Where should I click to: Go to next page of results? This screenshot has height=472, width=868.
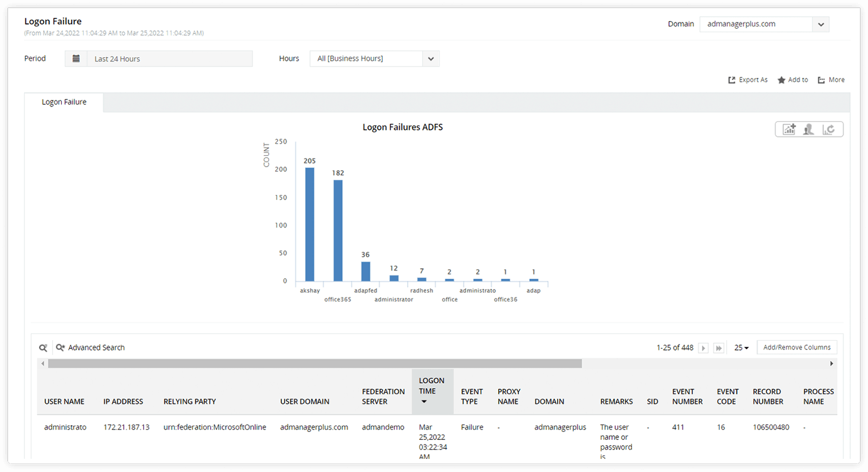pos(704,348)
